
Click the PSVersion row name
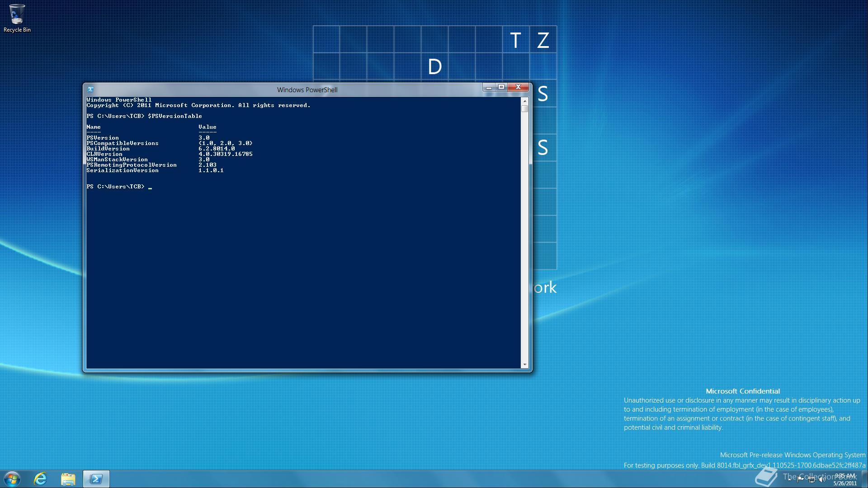[103, 138]
